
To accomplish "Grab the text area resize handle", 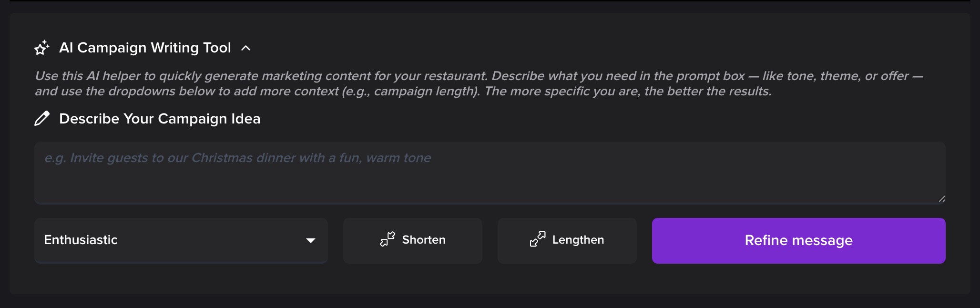I will coord(941,199).
